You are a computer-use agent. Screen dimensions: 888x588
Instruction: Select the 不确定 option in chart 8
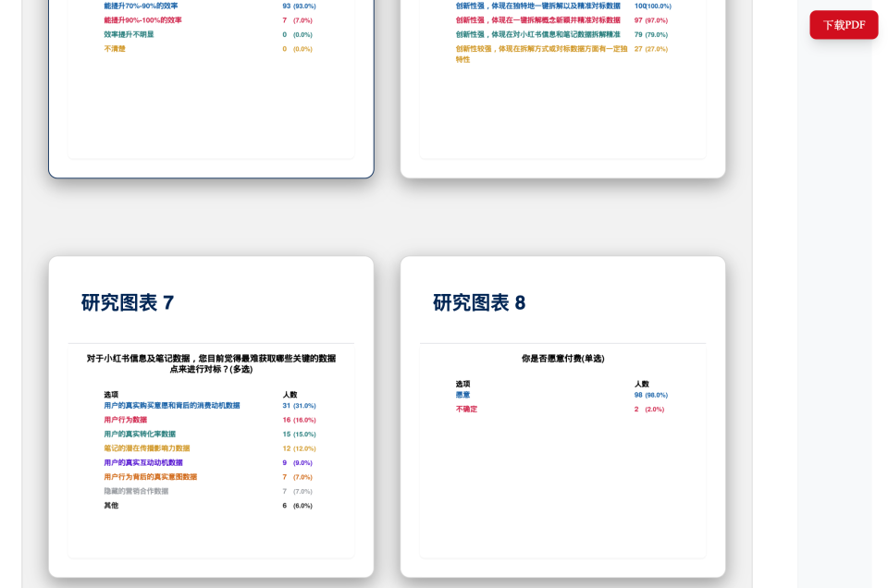(x=466, y=409)
